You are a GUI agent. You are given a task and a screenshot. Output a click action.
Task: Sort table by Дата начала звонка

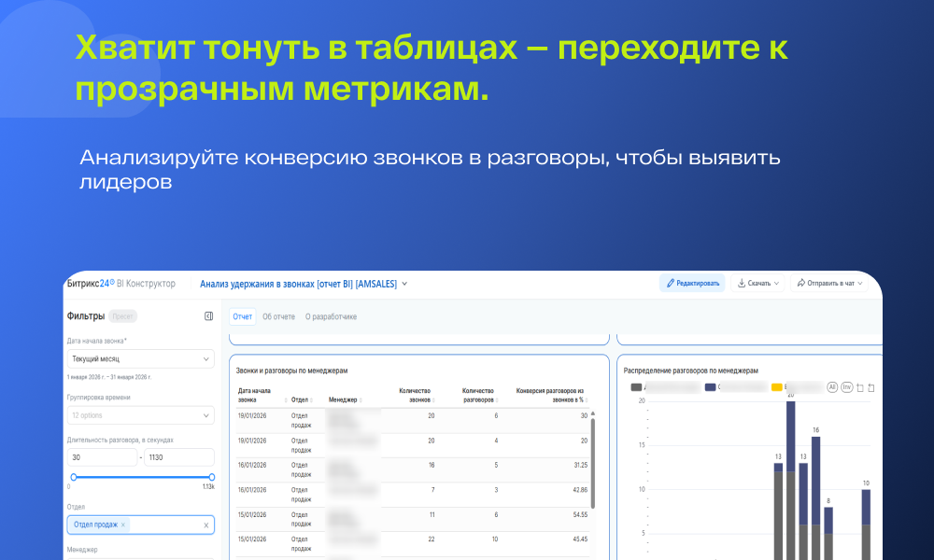click(262, 395)
